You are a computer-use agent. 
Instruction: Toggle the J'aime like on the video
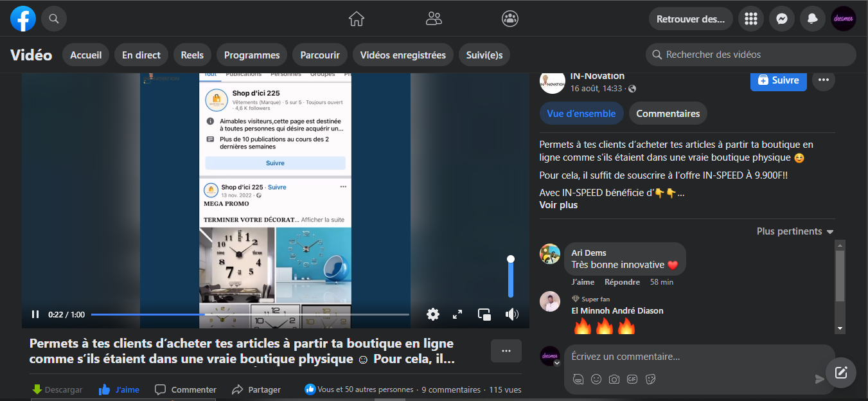coord(119,389)
